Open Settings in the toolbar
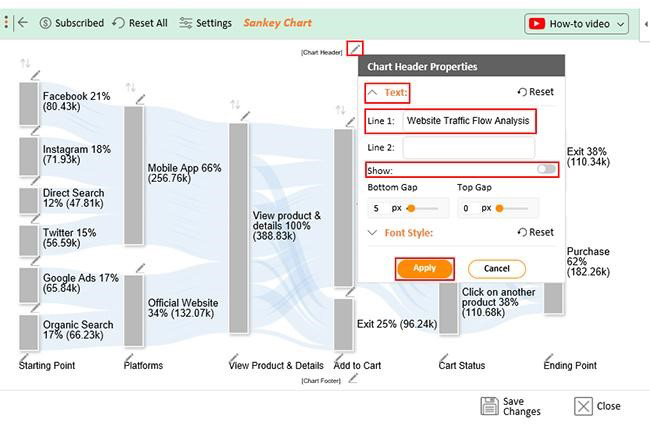Screen dimensions: 650x429 point(205,23)
